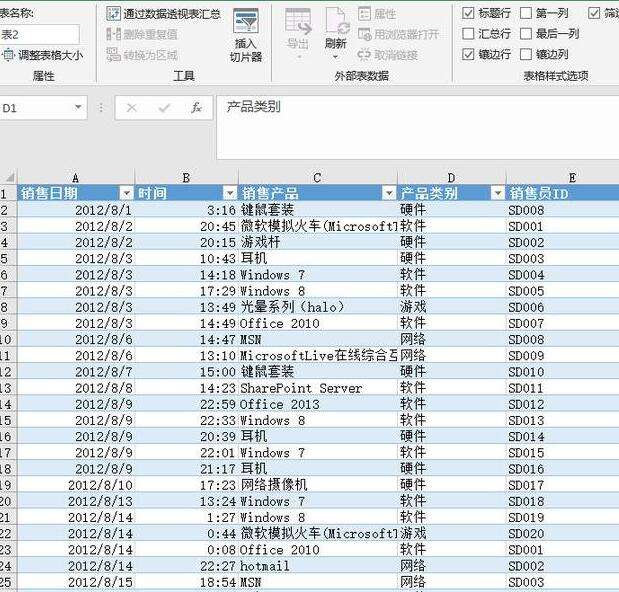Screen dimensions: 619x592
Task: Check the Last Column (最后一列) option
Action: [526, 34]
